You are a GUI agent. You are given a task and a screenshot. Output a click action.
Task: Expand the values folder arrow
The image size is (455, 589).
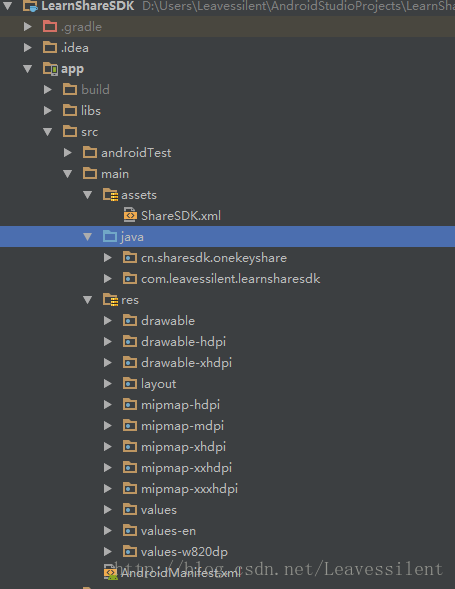[x=107, y=510]
